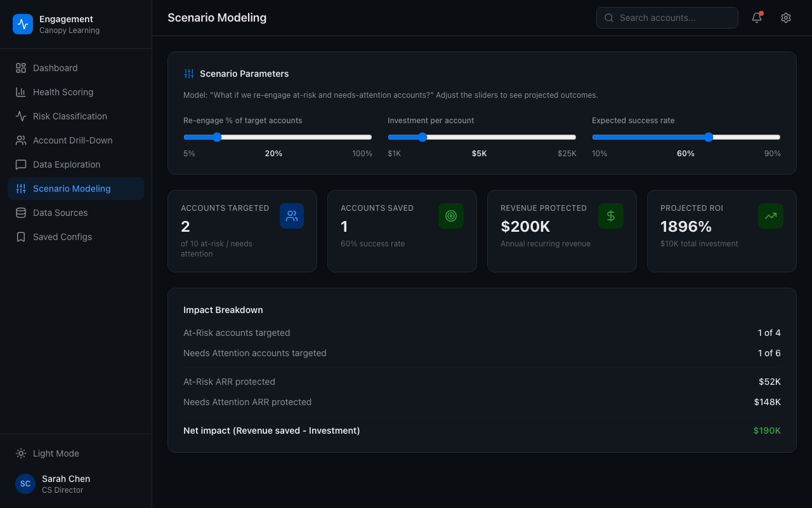Click the Expected success rate slider handle
This screenshot has width=812, height=508.
click(709, 137)
